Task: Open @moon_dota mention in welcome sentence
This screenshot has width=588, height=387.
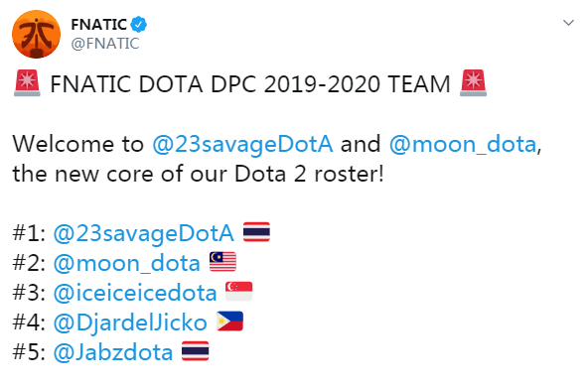Action: (463, 144)
